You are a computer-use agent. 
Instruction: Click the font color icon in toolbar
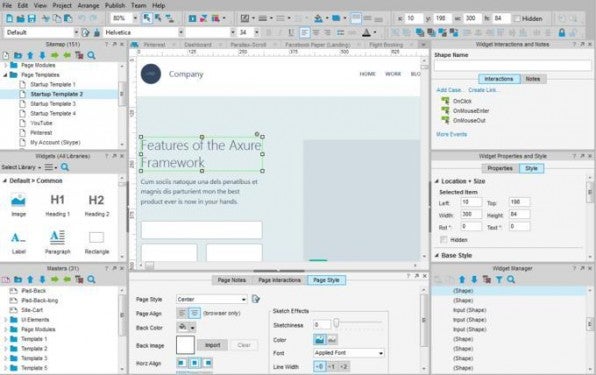coord(366,33)
